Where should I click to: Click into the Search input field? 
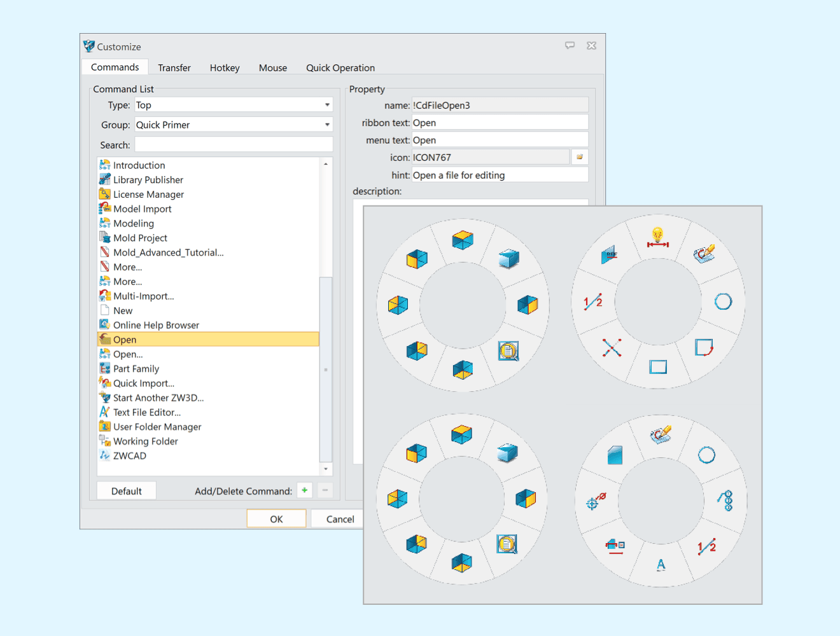pyautogui.click(x=234, y=145)
